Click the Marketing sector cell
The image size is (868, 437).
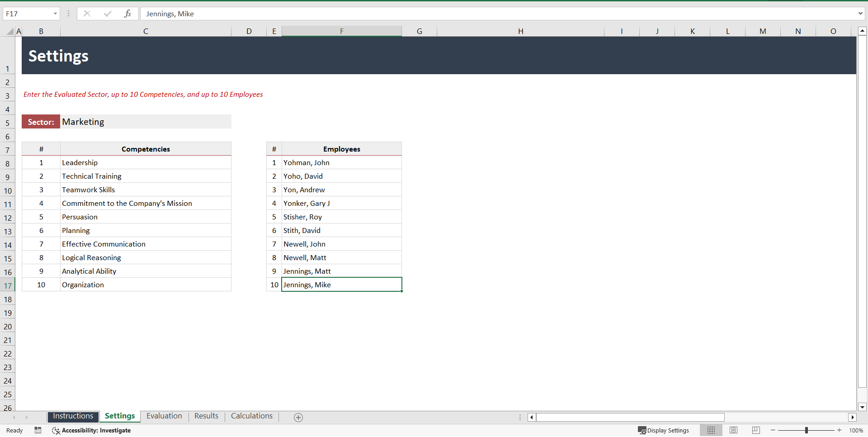(x=146, y=122)
